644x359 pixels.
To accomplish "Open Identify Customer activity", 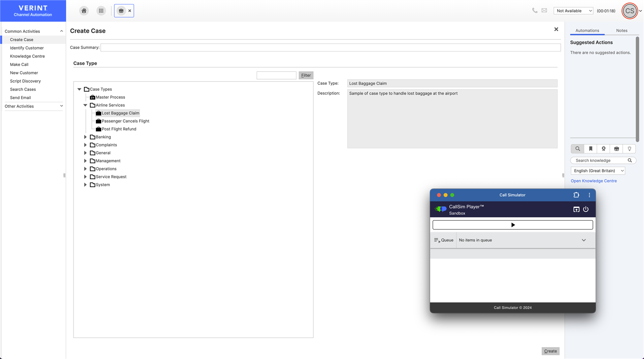I will click(x=27, y=48).
